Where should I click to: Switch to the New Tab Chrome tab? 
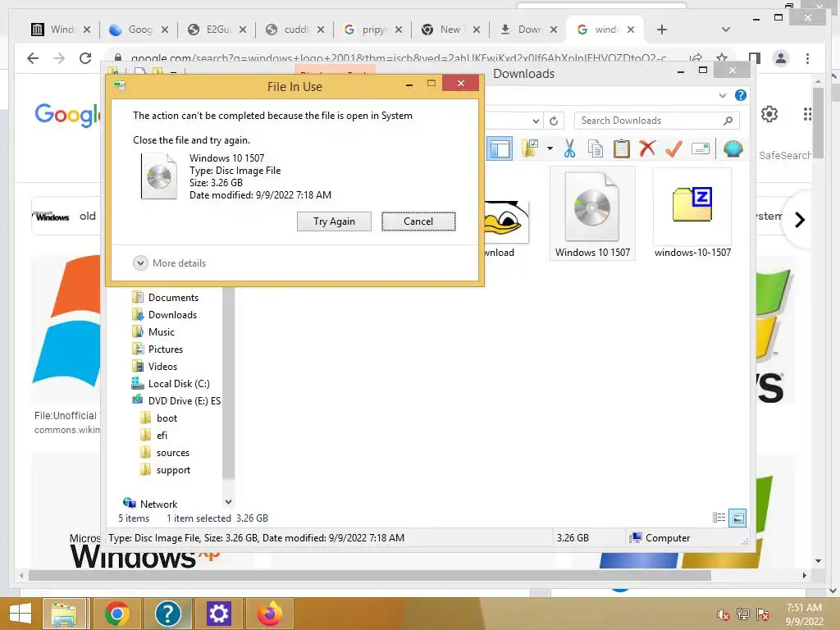click(450, 30)
